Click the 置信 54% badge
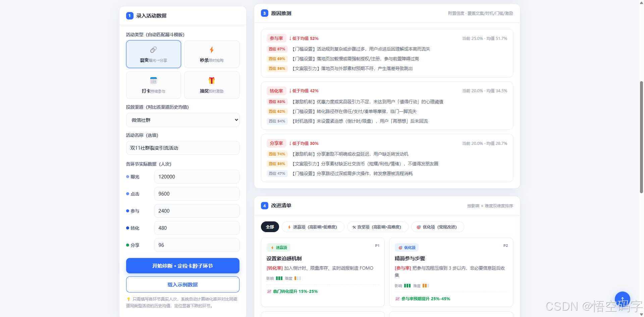Viewport: 644px width, 317px height. point(277,121)
